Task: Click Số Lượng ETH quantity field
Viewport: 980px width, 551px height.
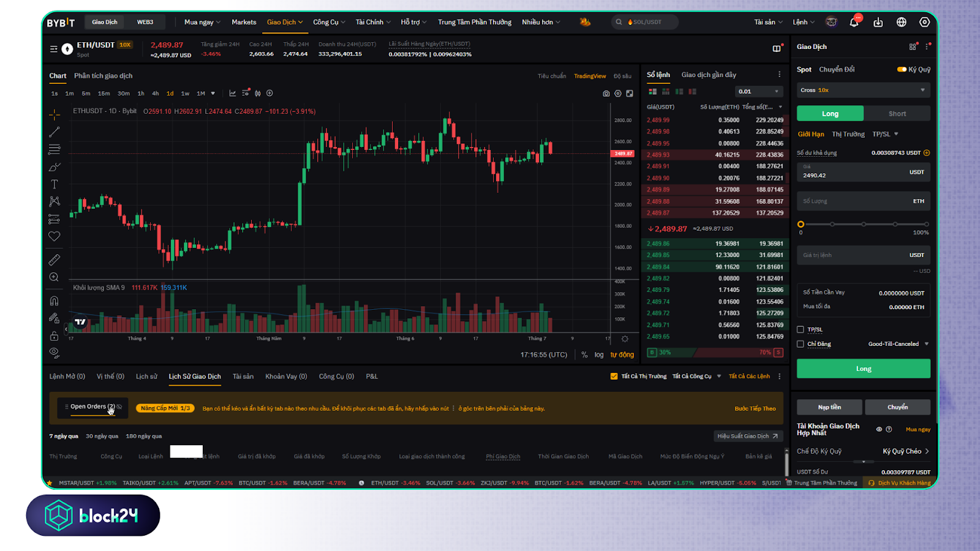Action: click(x=864, y=201)
